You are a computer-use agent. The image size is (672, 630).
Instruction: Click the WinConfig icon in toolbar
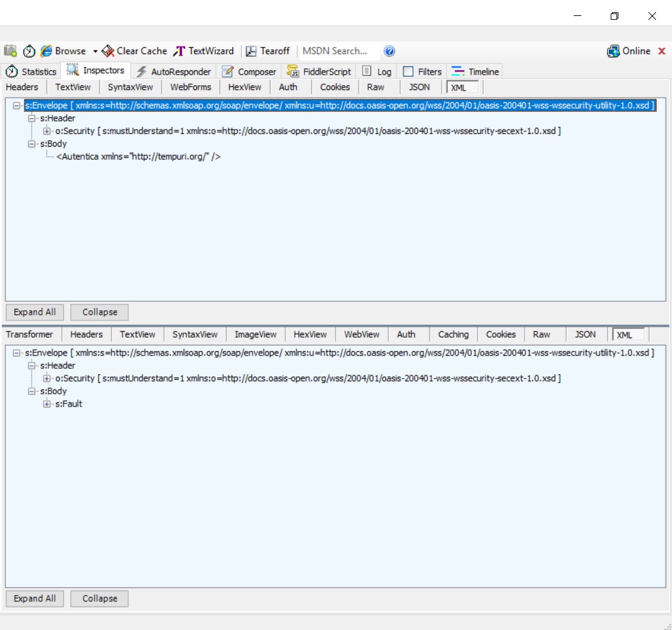[10, 51]
